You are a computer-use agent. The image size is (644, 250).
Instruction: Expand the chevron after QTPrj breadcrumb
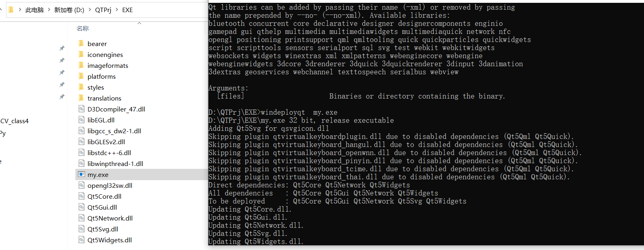pos(117,10)
